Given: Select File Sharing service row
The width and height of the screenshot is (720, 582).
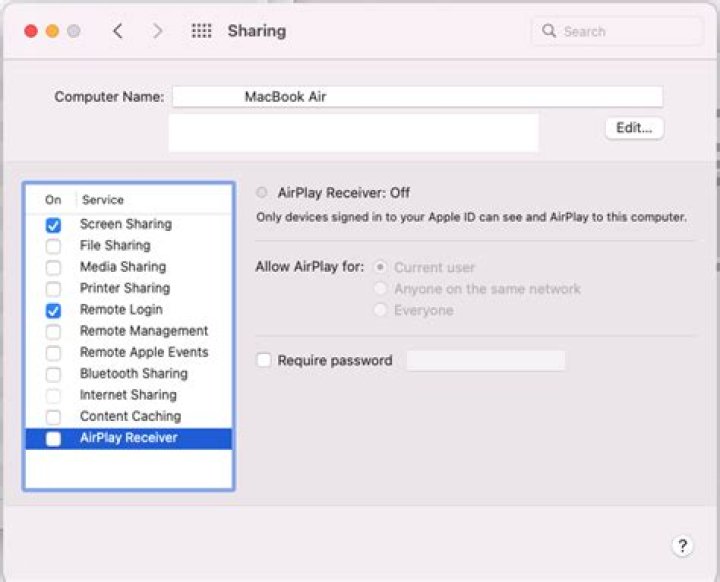Looking at the screenshot, I should pyautogui.click(x=129, y=246).
